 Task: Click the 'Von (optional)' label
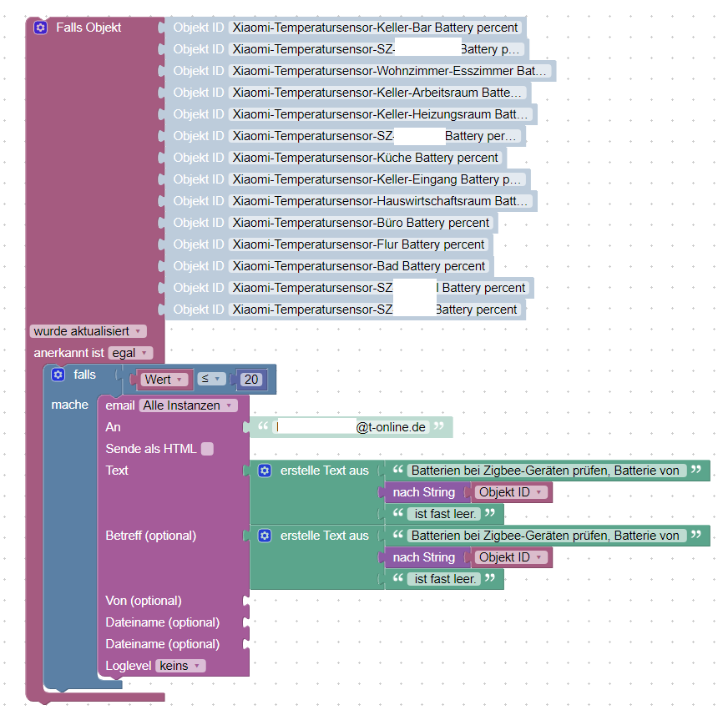coord(144,601)
